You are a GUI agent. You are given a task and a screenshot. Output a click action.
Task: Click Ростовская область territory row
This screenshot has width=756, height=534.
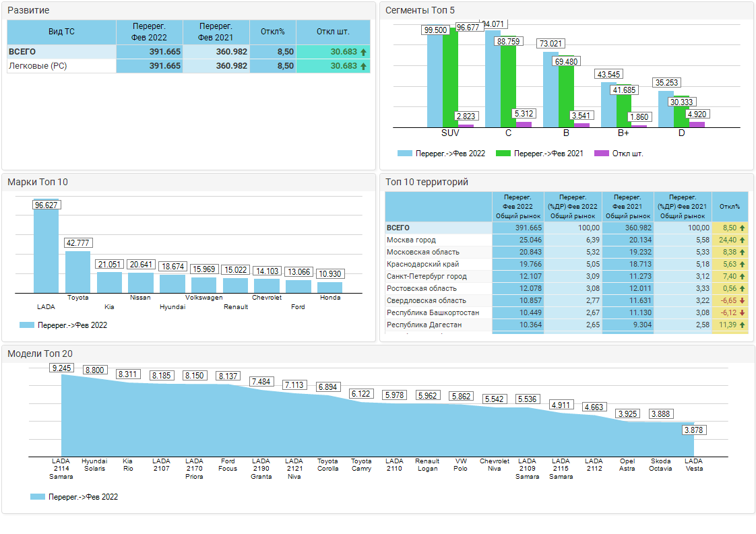tap(567, 288)
